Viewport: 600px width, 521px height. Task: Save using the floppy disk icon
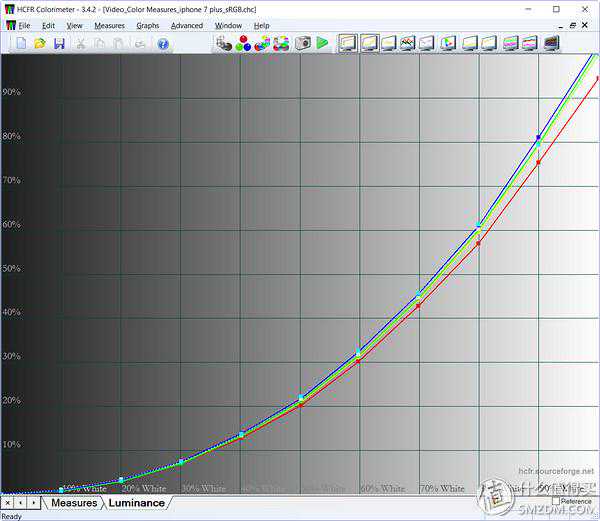[x=59, y=43]
